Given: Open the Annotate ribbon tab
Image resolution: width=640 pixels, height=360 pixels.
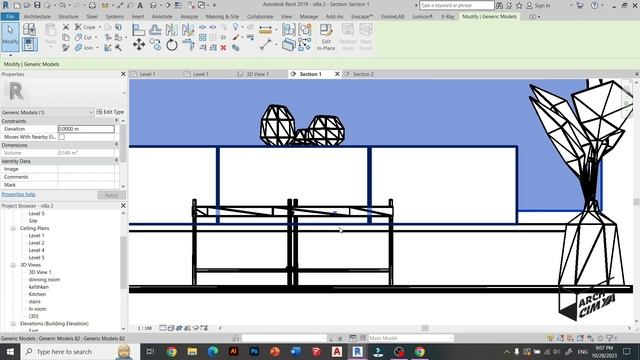Looking at the screenshot, I should [162, 17].
